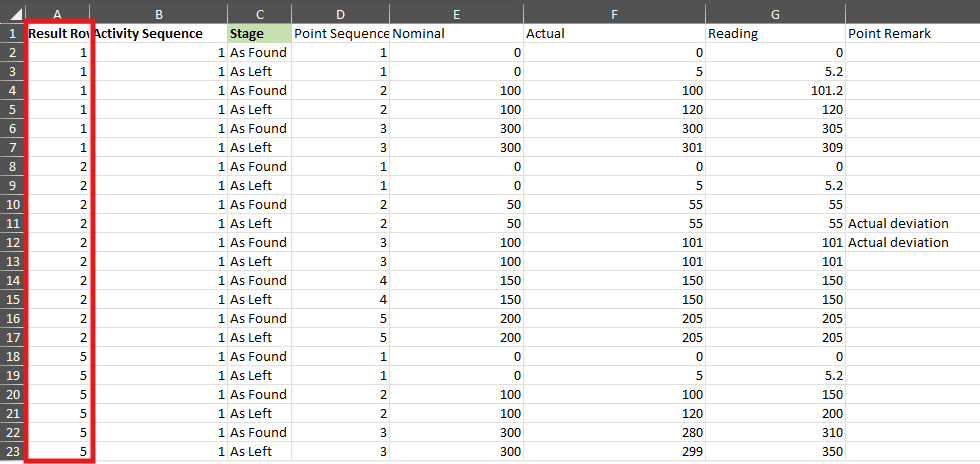This screenshot has height=464, width=980.
Task: Select column G header
Action: click(775, 13)
